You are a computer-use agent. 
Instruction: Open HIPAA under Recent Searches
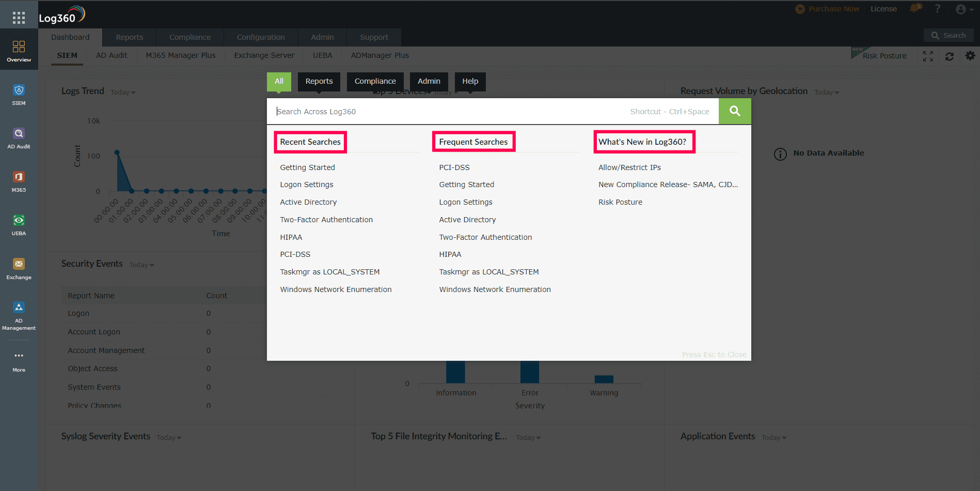291,237
